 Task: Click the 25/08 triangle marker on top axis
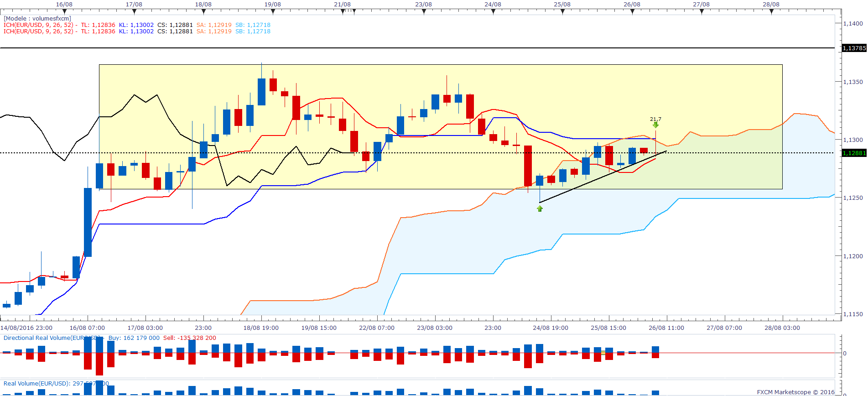[x=562, y=12]
